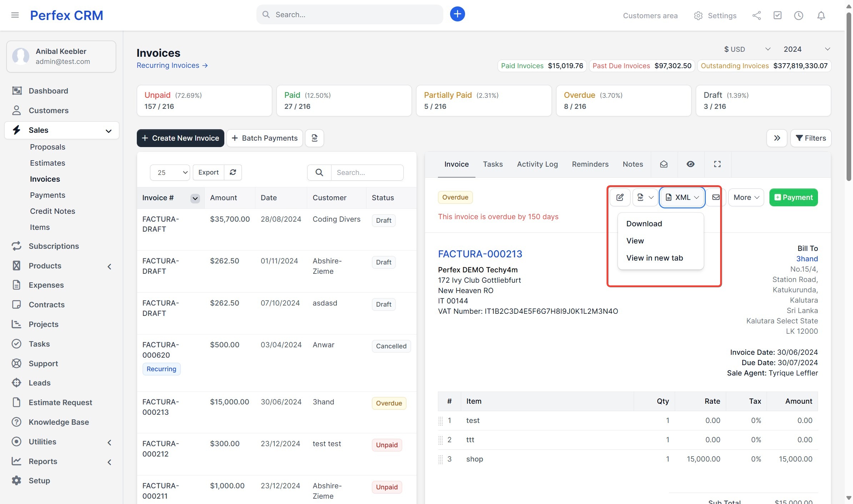This screenshot has width=853, height=504.
Task: Toggle the double-arrow table expand button
Action: [777, 138]
